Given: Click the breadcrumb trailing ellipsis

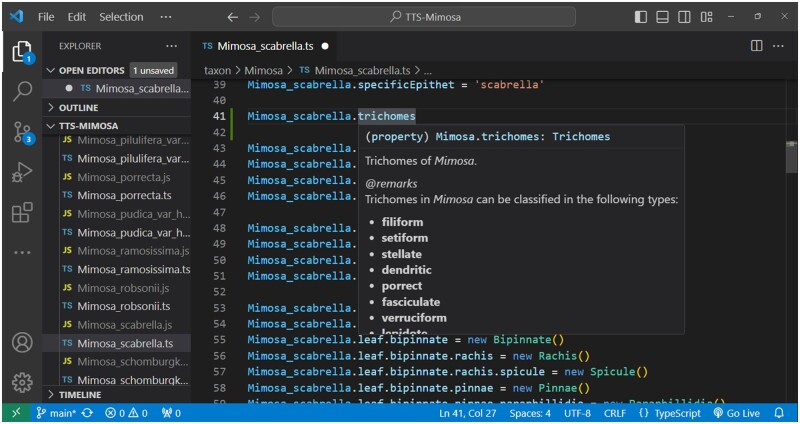Looking at the screenshot, I should pos(428,71).
